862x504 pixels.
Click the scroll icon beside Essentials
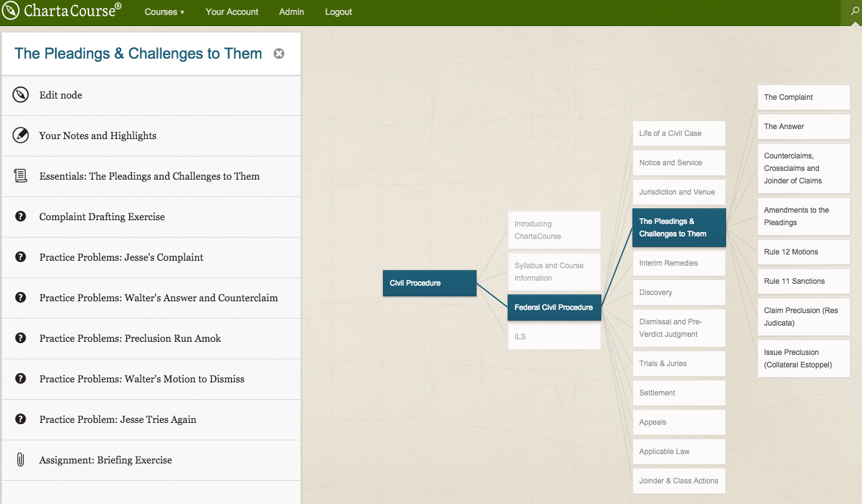coord(21,176)
